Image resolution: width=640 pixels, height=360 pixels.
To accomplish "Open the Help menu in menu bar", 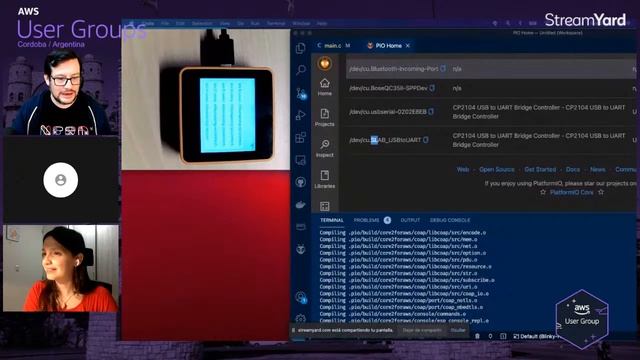I will pos(322,23).
